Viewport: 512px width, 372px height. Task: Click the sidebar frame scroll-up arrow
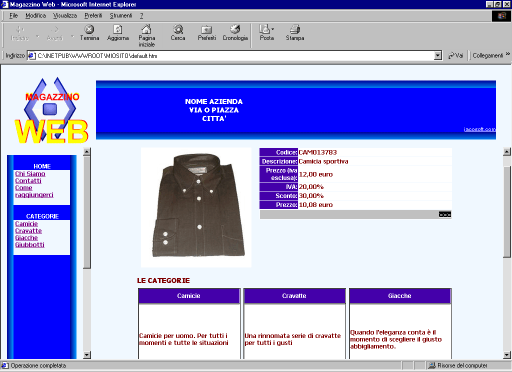click(x=87, y=152)
